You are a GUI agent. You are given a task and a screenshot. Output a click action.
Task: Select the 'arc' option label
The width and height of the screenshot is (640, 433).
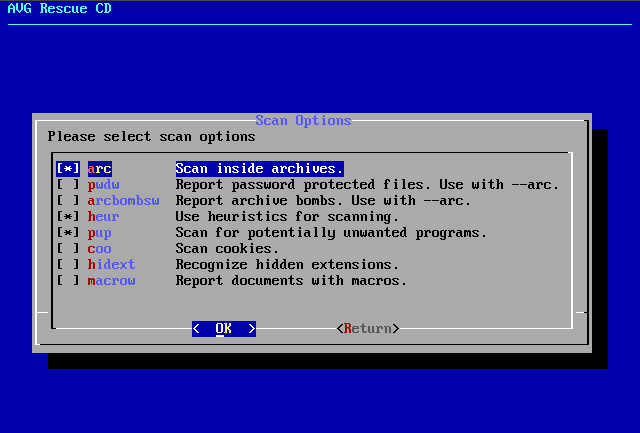(100, 169)
